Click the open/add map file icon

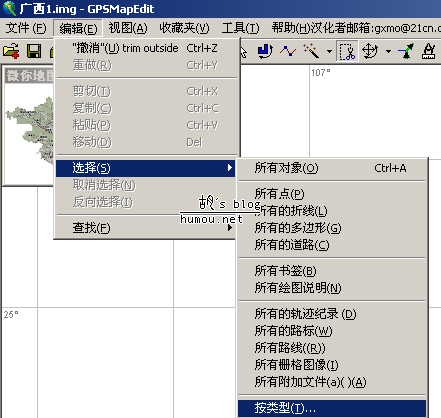coord(11,51)
